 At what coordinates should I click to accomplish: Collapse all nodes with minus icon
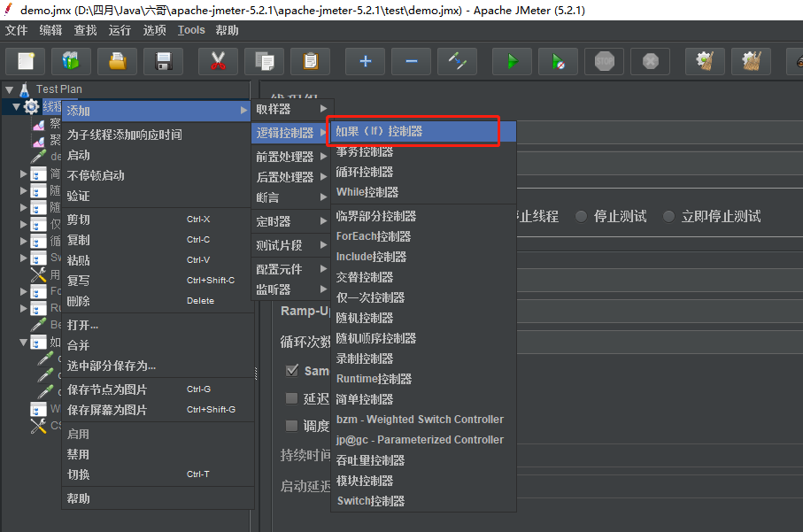(411, 61)
